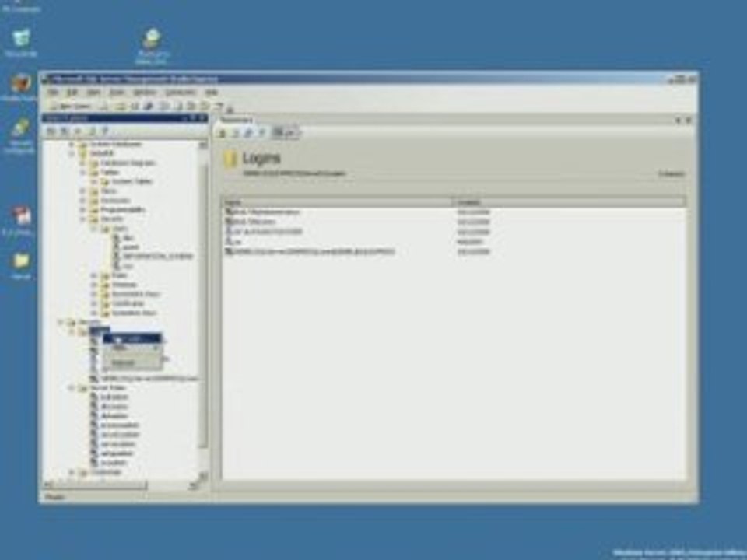Sort the login list by the Name column
The width and height of the screenshot is (747, 560).
337,202
